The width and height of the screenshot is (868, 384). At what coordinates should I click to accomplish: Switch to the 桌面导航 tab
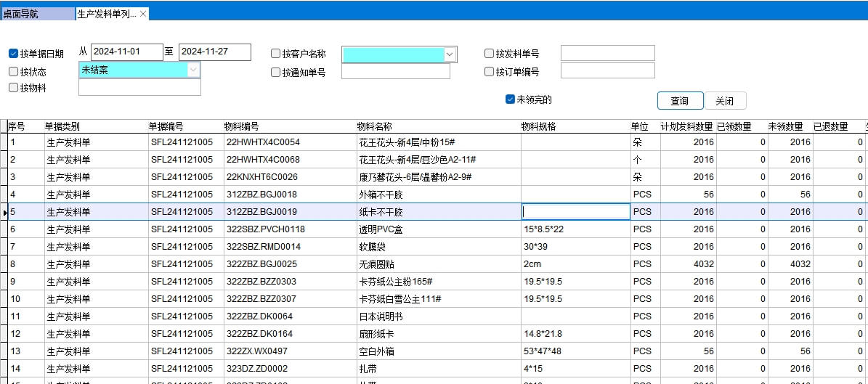36,14
